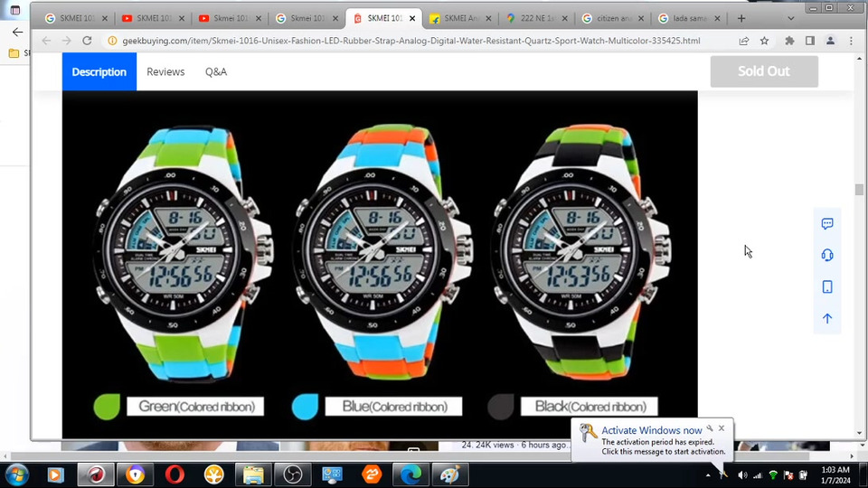
Task: Click the Sold Out button
Action: [x=764, y=70]
